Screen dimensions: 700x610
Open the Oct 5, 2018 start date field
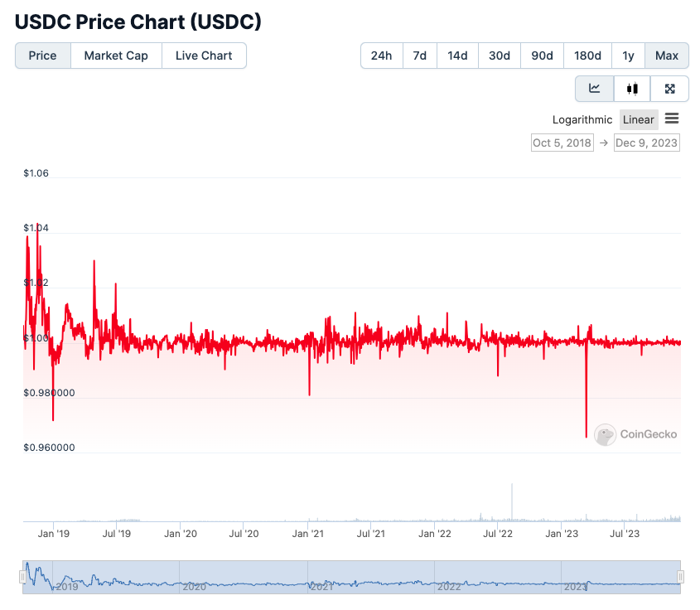click(562, 143)
